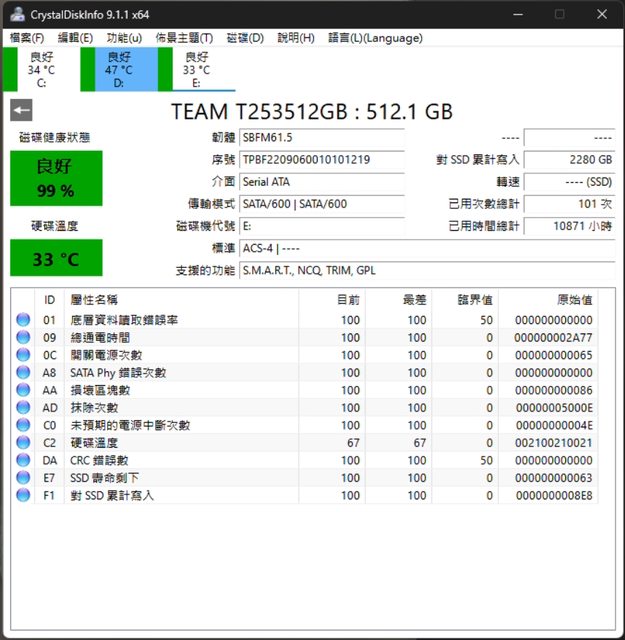
Task: Open the 功能(u) menu
Action: tap(124, 38)
